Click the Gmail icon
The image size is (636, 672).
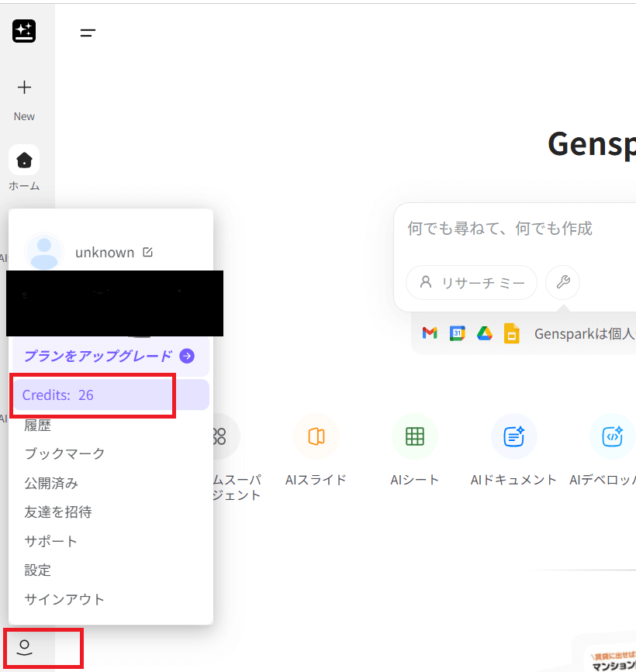(x=430, y=333)
